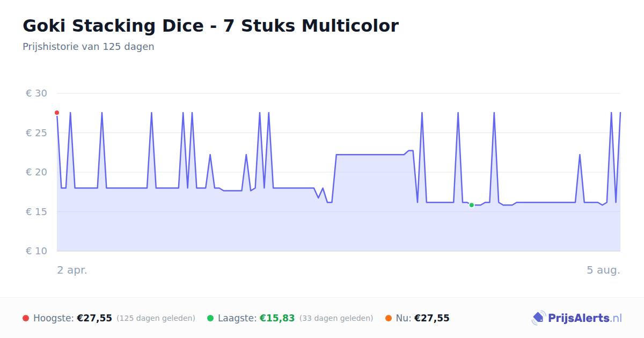Click the € 15 axis label
This screenshot has width=644, height=338.
[36, 211]
